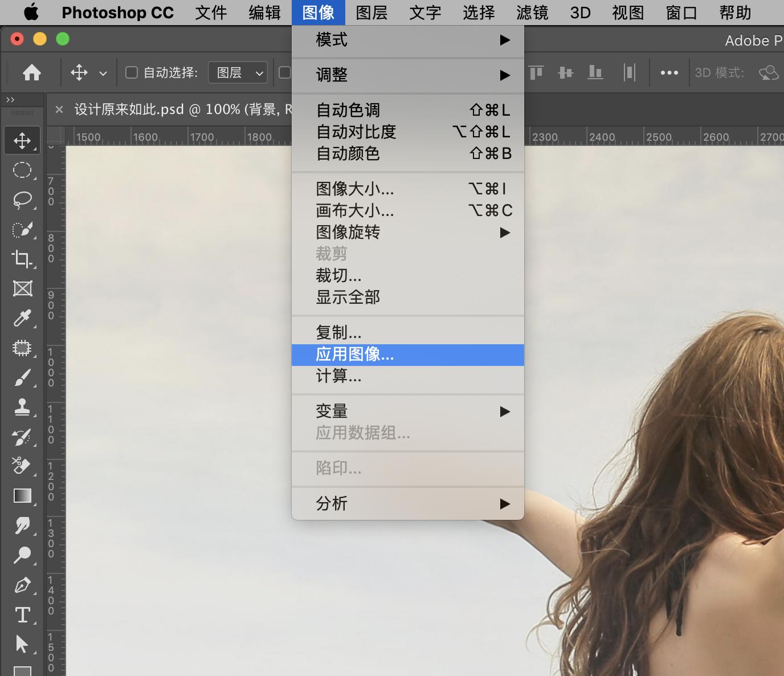This screenshot has height=676, width=784.
Task: Choose 应用图像 from the Image menu
Action: pos(356,354)
